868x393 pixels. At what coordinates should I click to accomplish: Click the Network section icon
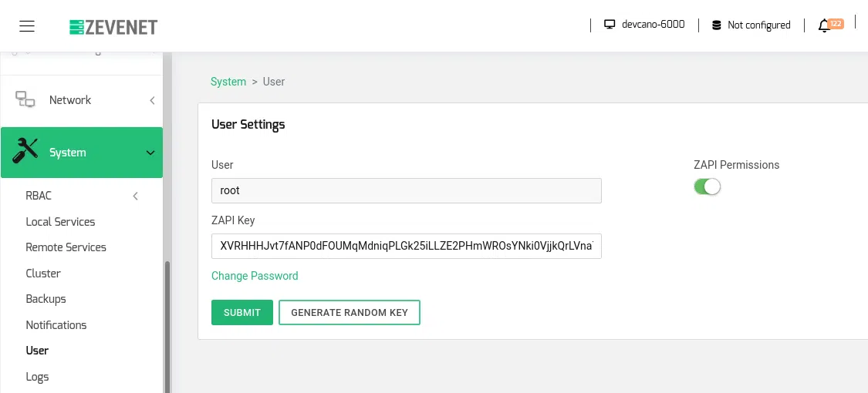[25, 99]
